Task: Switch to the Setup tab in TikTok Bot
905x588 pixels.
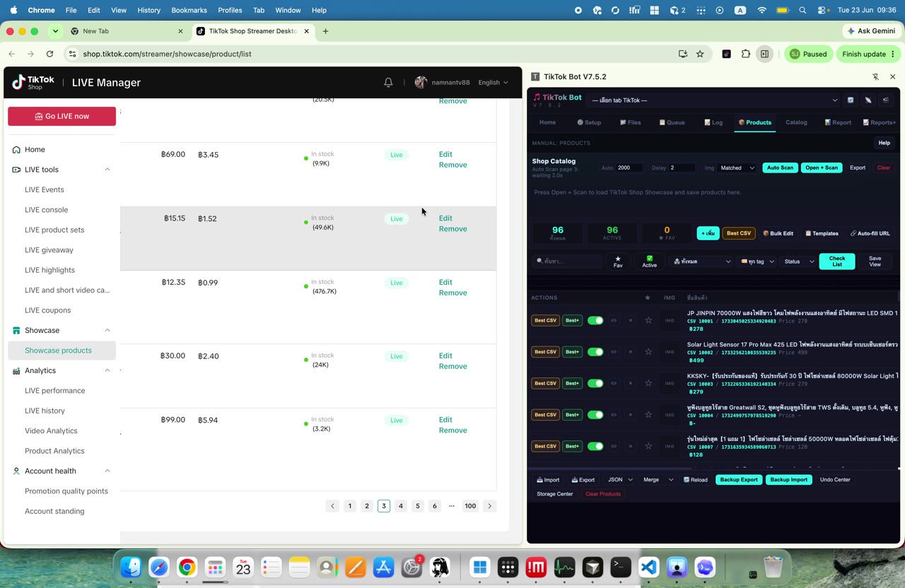Action: point(589,122)
